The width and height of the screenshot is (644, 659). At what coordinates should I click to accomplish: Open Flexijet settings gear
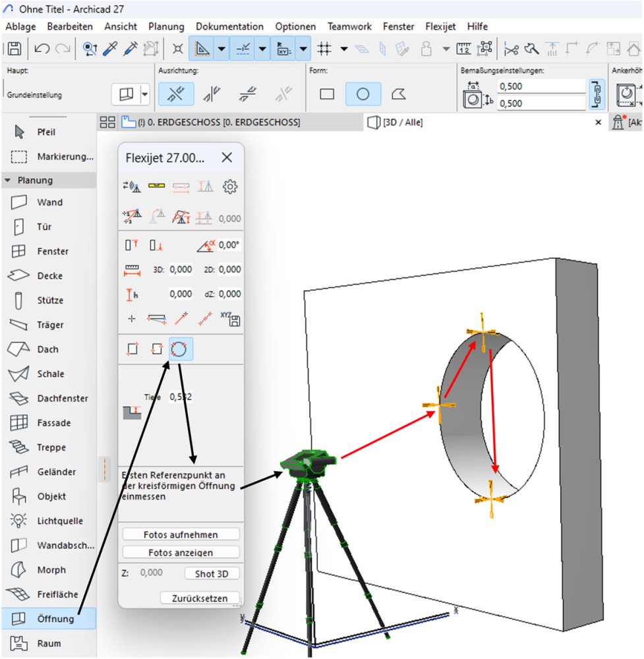[x=230, y=186]
